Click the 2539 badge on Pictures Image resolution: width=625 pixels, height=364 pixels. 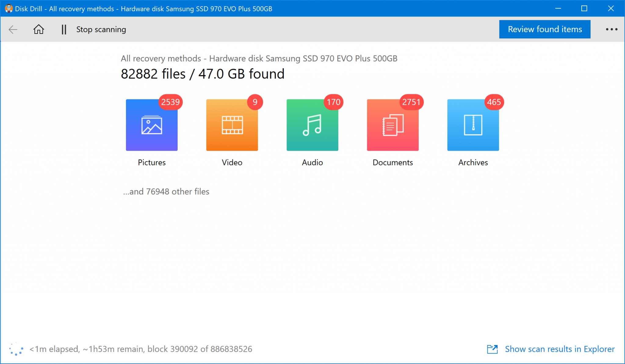[170, 102]
